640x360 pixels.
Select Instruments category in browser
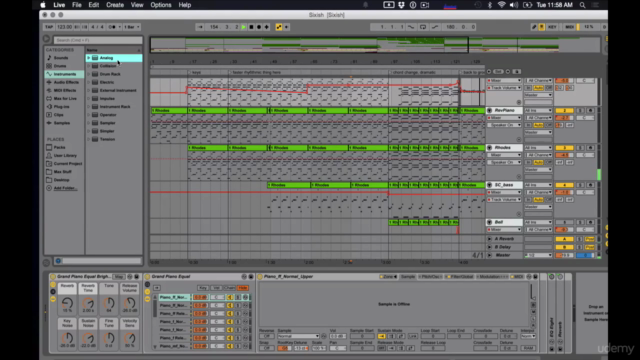click(x=64, y=74)
